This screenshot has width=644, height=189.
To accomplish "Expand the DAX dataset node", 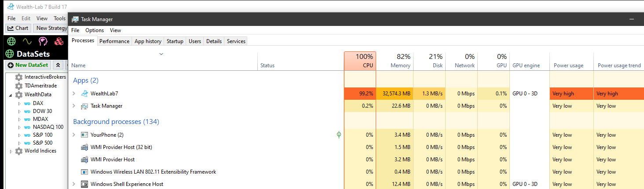I will [19, 104].
